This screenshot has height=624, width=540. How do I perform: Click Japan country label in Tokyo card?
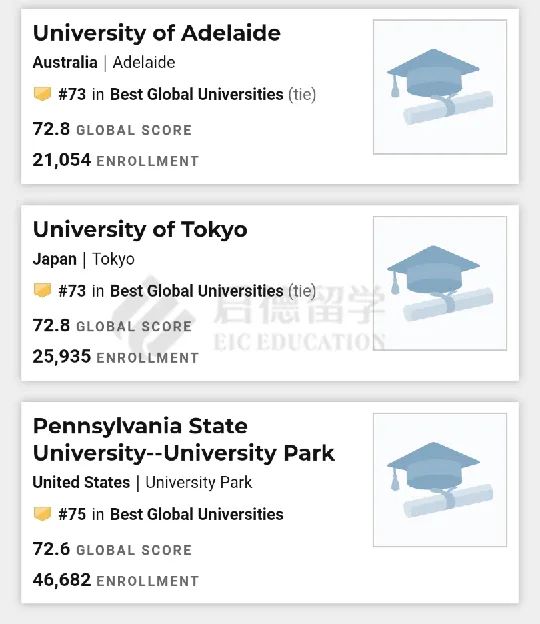tap(55, 259)
